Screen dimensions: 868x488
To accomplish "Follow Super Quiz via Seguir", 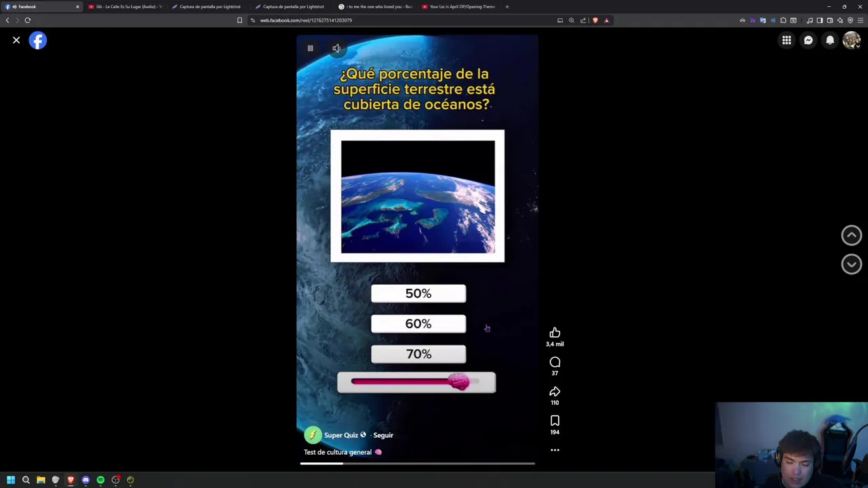I will (383, 435).
